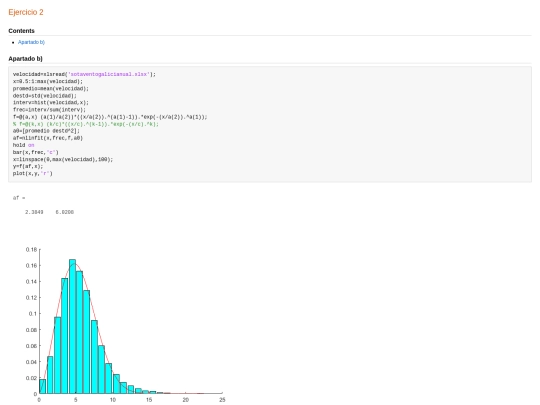Screen dimensions: 540x405
Task: Click the green commented 'f=@(k,x)' code line
Action: point(86,124)
